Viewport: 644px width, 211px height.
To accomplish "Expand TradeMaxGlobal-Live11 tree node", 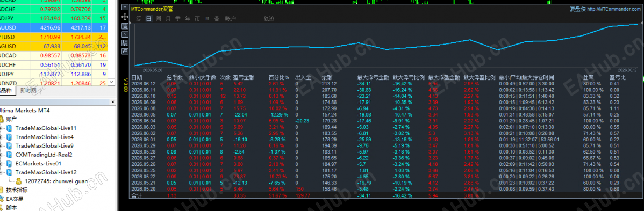I will pos(2,128).
